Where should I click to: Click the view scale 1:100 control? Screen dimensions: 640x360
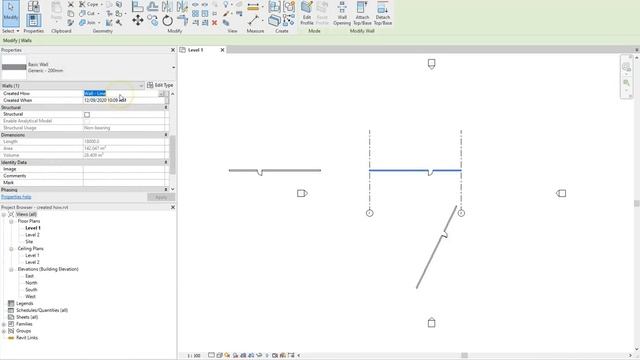click(194, 356)
